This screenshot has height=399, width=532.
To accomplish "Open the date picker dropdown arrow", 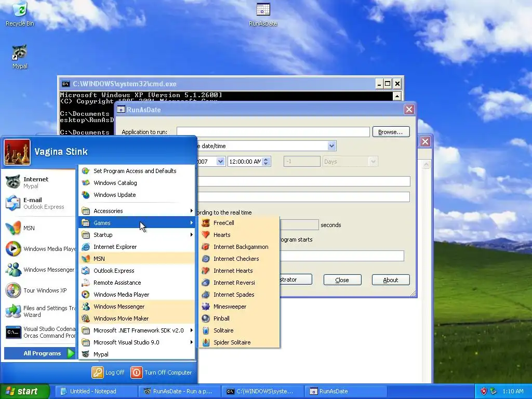I will coord(220,162).
